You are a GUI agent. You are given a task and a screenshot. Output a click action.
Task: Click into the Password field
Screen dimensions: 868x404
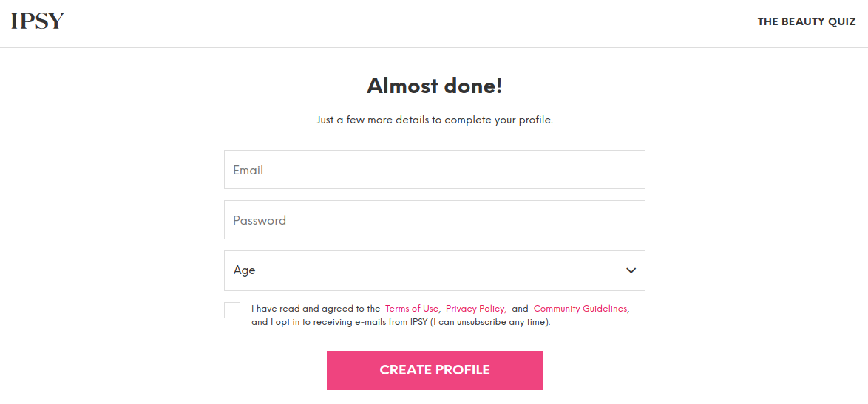pos(435,220)
